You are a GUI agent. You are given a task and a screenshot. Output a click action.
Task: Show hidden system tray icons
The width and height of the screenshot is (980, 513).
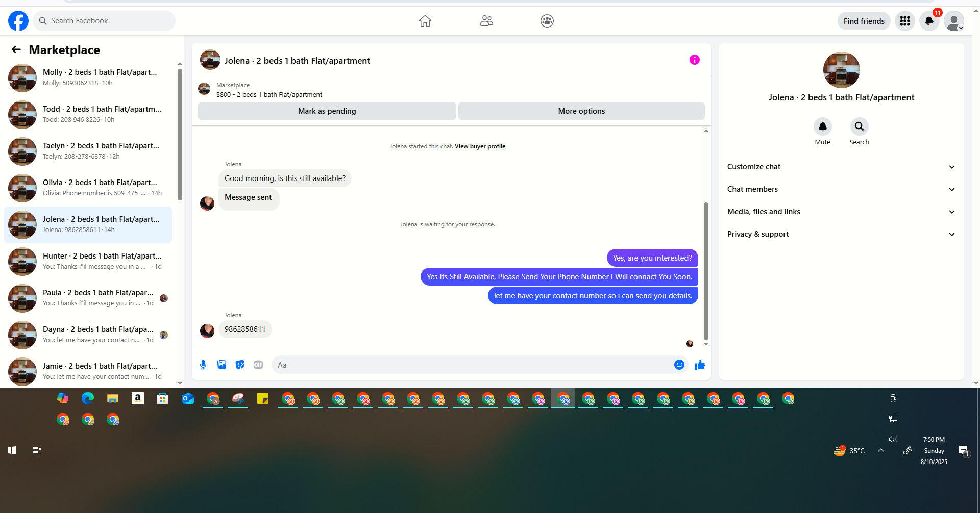pos(881,450)
